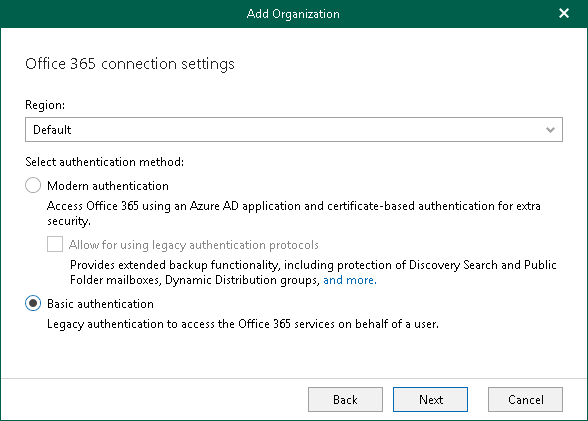Select the Modern authentication radio button
The width and height of the screenshot is (588, 421).
point(33,185)
